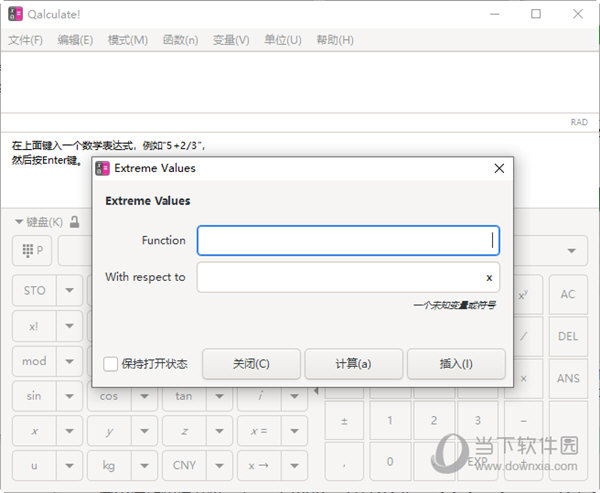The height and width of the screenshot is (493, 600).
Task: Click the x → conversion button
Action: 259,466
